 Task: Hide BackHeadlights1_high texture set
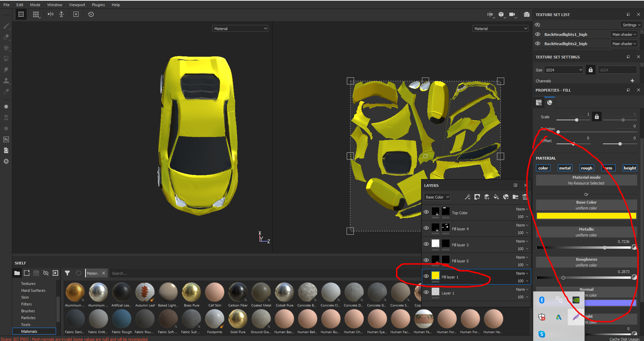(538, 34)
